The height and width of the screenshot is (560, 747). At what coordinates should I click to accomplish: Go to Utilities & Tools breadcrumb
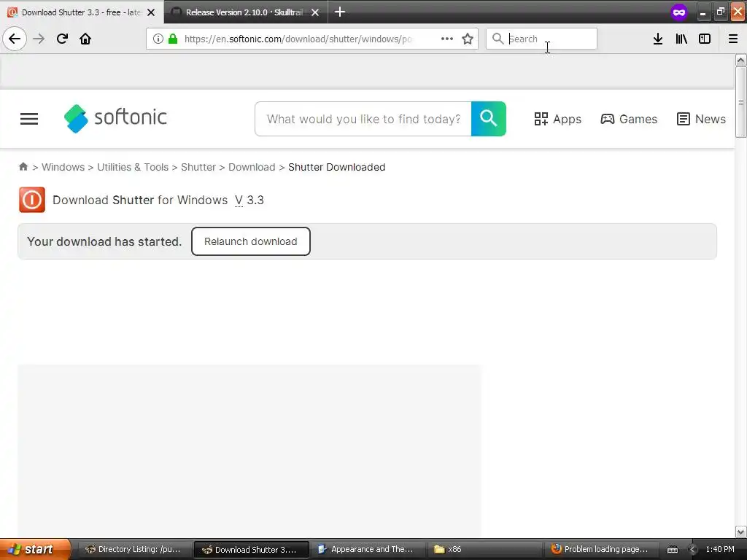(133, 167)
